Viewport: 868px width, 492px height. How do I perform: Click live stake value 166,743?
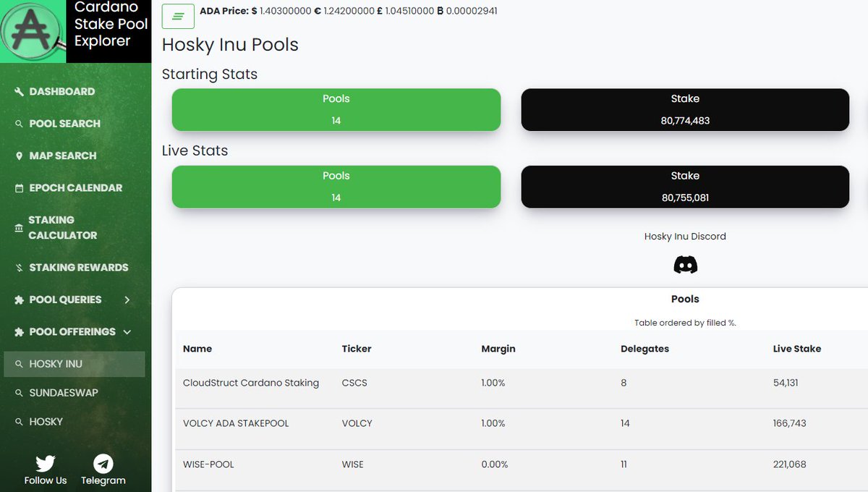(790, 423)
